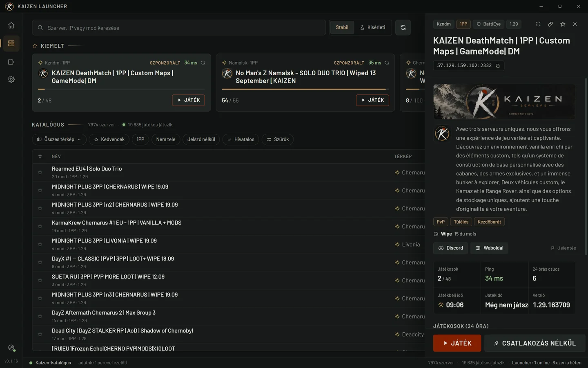Refresh server details panel icon
588x368 pixels.
coord(538,24)
